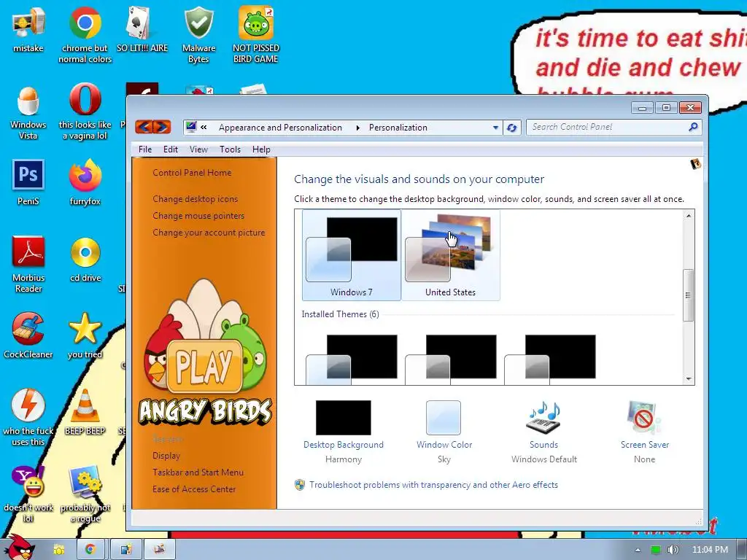Select the Windows 7 theme
This screenshot has height=560, width=747.
352,255
